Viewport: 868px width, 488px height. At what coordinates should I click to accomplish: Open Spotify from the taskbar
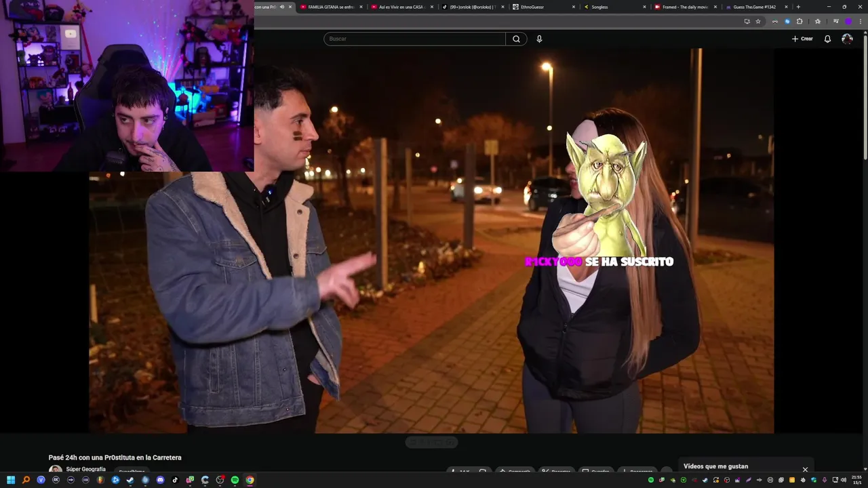(x=235, y=480)
